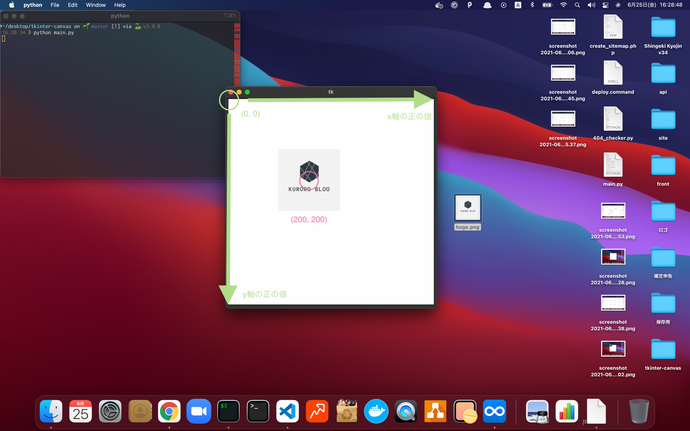The height and width of the screenshot is (431, 690).
Task: Open Calendar showing 25 in the dock
Action: (81, 411)
